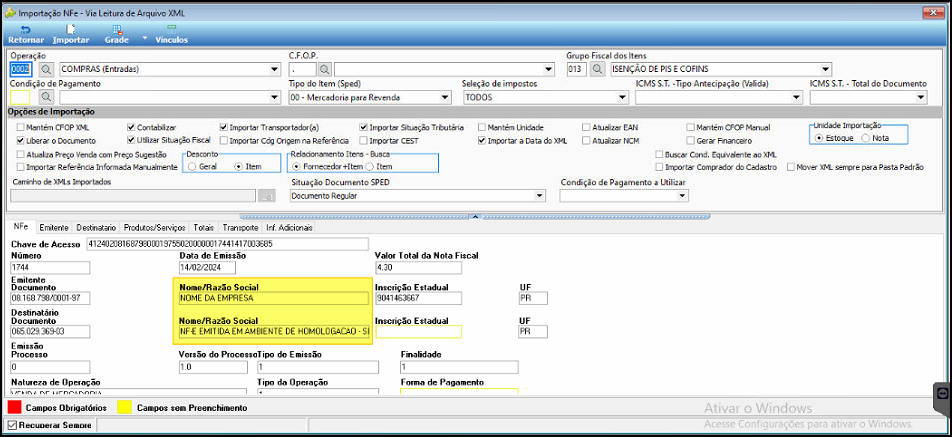
Task: Open Condição de Pagamento a Utilizar dropdown
Action: click(682, 195)
